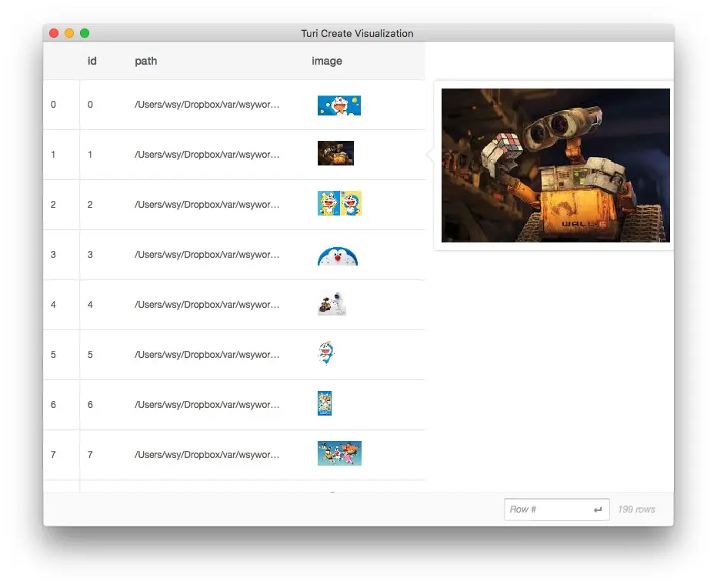Open the Doraemon thumbnail in row 0
The height and width of the screenshot is (588, 717).
pos(338,105)
